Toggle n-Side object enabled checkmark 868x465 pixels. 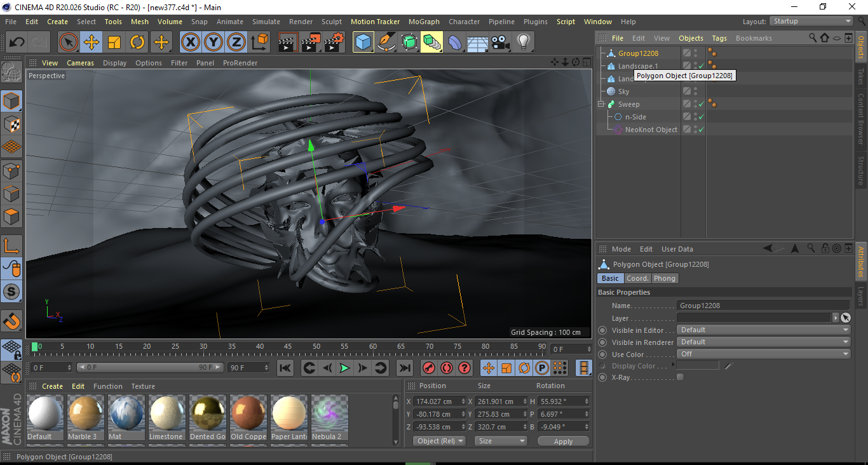point(701,117)
